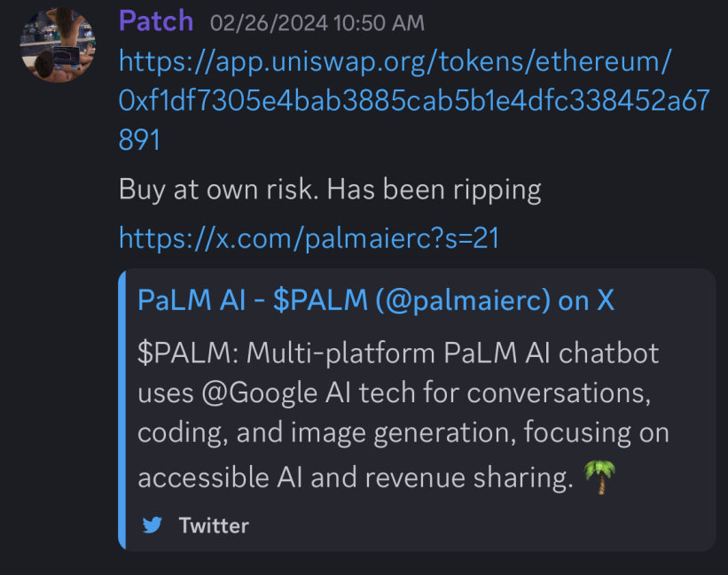The width and height of the screenshot is (728, 575).
Task: Click the @palmaierc handle in embed title
Action: 463,301
